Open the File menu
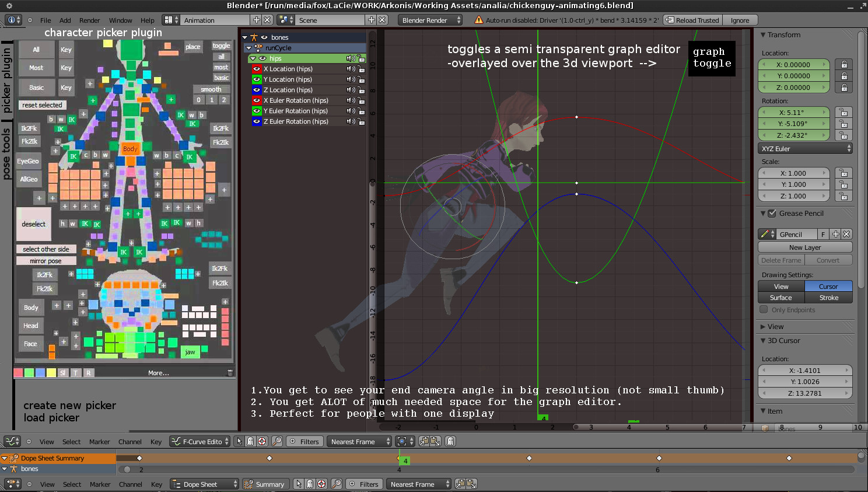 point(45,20)
